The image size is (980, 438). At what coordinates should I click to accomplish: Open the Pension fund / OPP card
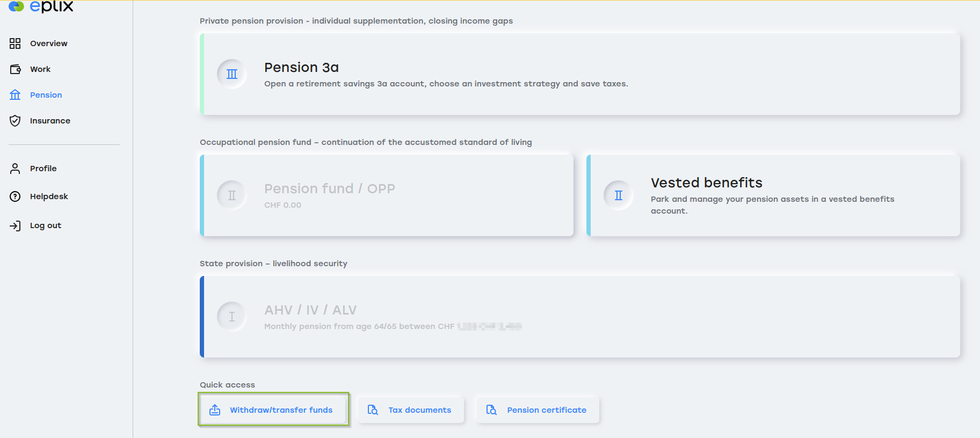(x=387, y=195)
